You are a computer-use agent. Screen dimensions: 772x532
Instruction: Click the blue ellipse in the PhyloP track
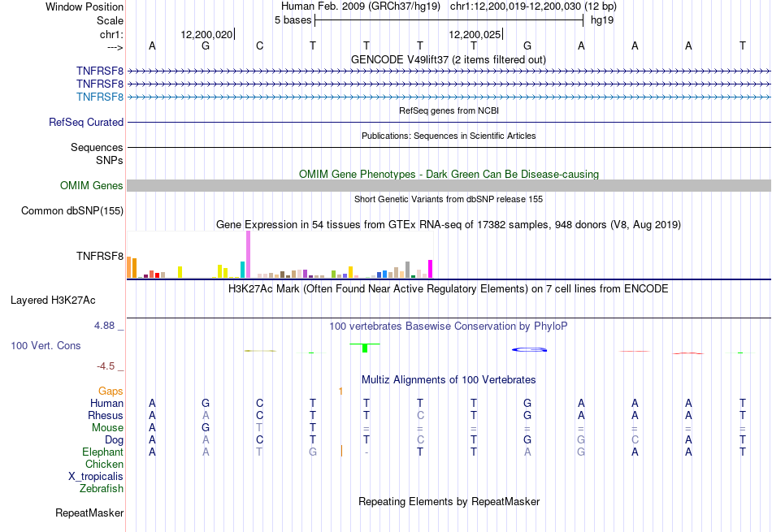(529, 349)
